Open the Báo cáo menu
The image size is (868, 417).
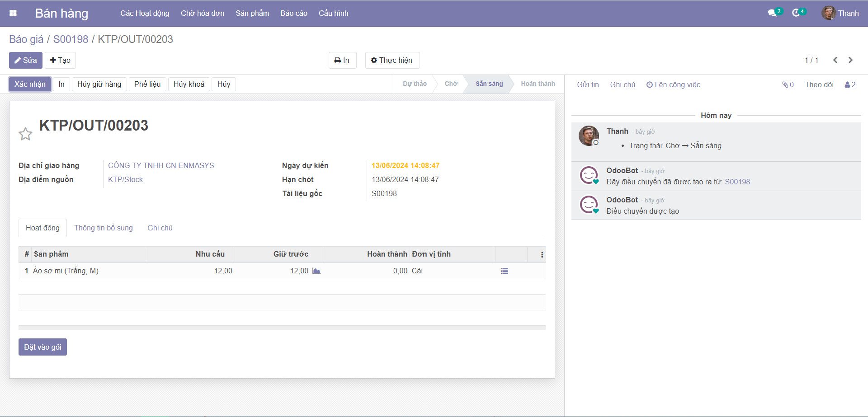293,13
